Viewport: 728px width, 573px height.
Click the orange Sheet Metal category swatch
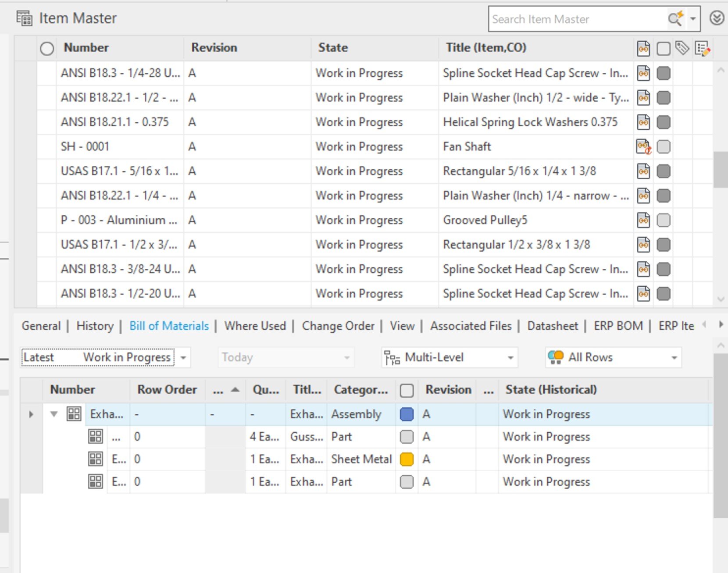pyautogui.click(x=407, y=459)
